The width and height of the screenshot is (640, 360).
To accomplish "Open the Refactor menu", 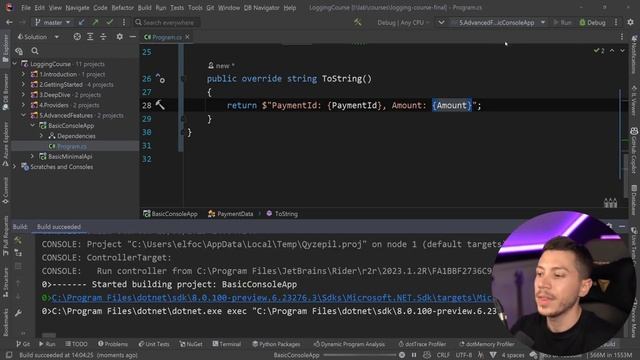I will tap(122, 8).
